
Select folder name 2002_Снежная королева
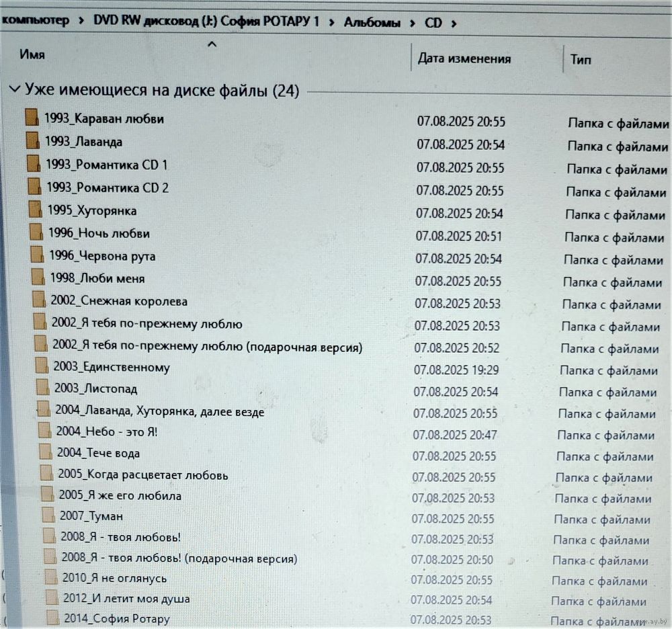[119, 301]
